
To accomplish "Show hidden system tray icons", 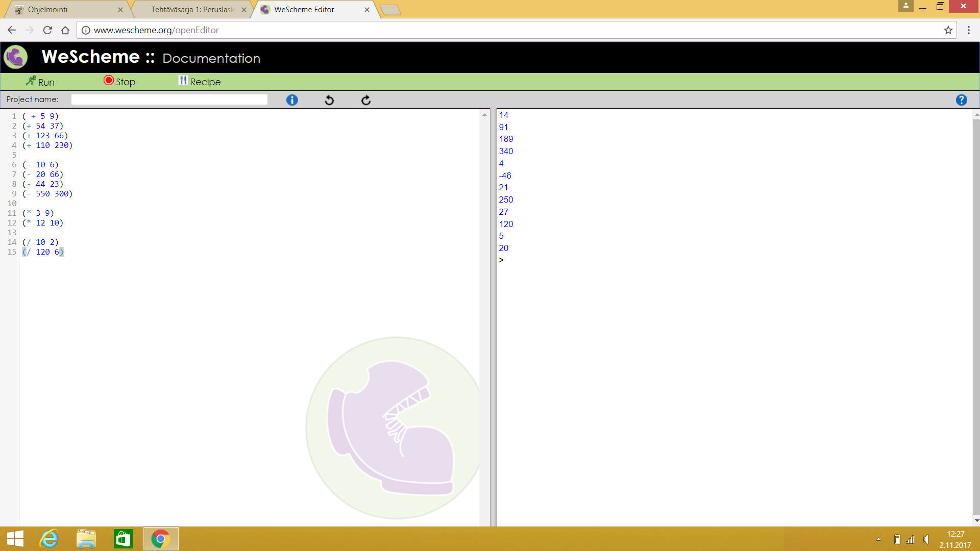I will tap(878, 539).
